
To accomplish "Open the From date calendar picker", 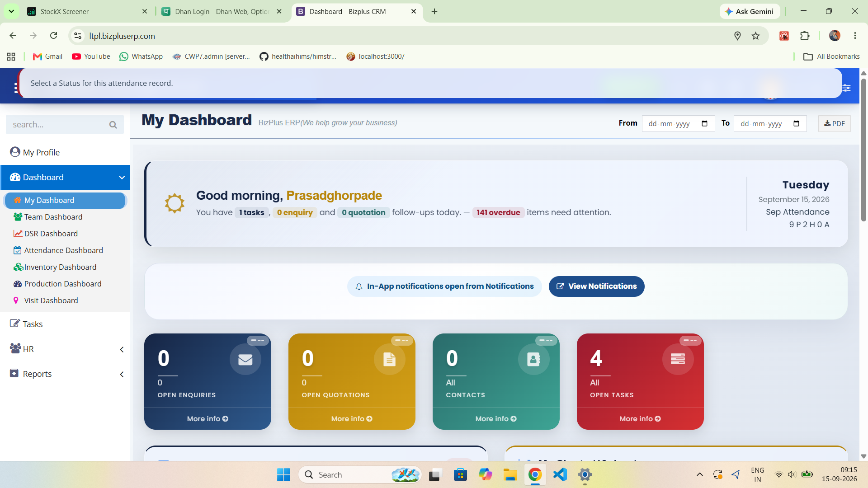I will click(704, 124).
